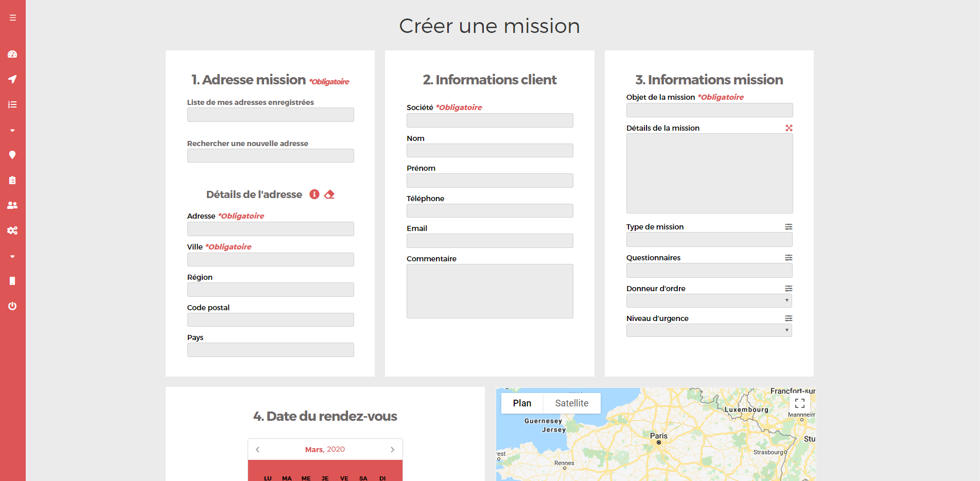Viewport: 980px width, 481px height.
Task: Go to next month in calendar
Action: [x=392, y=450]
